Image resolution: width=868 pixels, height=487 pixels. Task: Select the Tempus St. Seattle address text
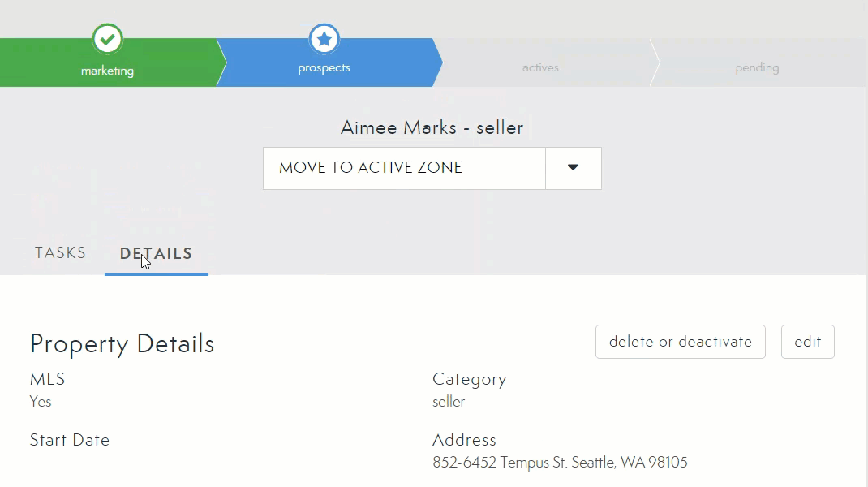(560, 463)
